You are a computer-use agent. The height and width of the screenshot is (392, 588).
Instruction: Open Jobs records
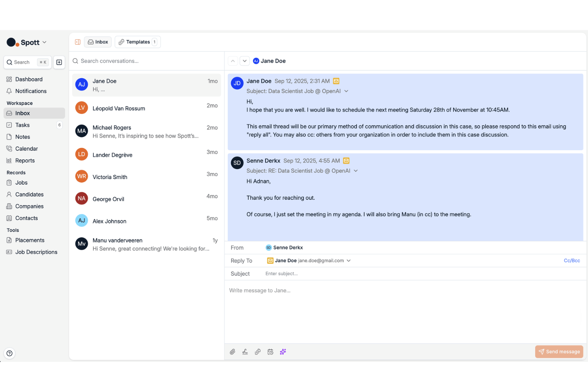34,183
